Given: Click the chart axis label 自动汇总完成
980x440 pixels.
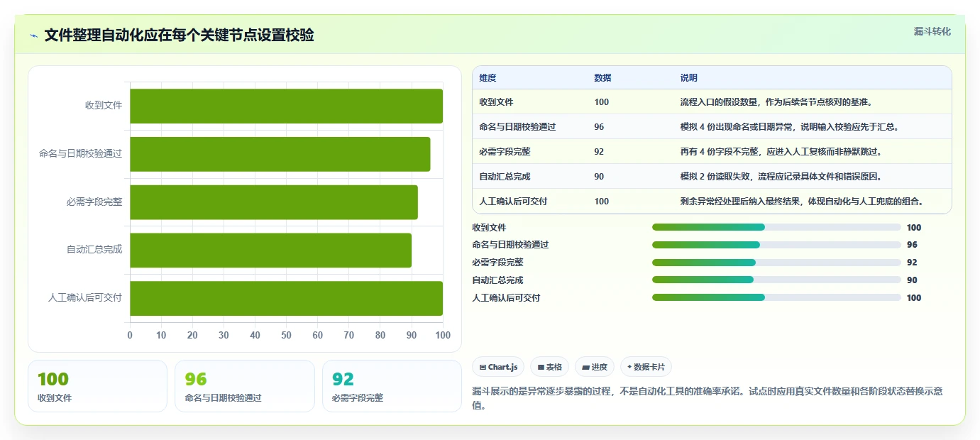Looking at the screenshot, I should coord(94,250).
